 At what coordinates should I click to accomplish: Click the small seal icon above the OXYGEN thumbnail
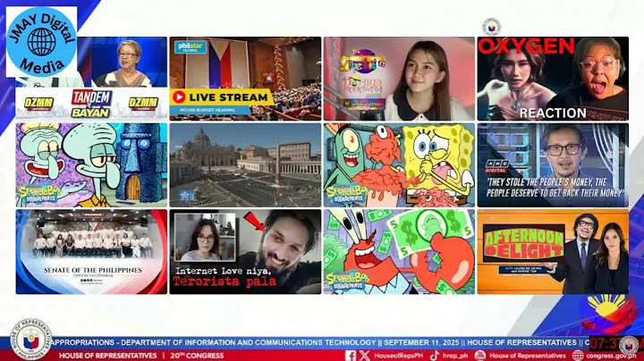point(492,27)
